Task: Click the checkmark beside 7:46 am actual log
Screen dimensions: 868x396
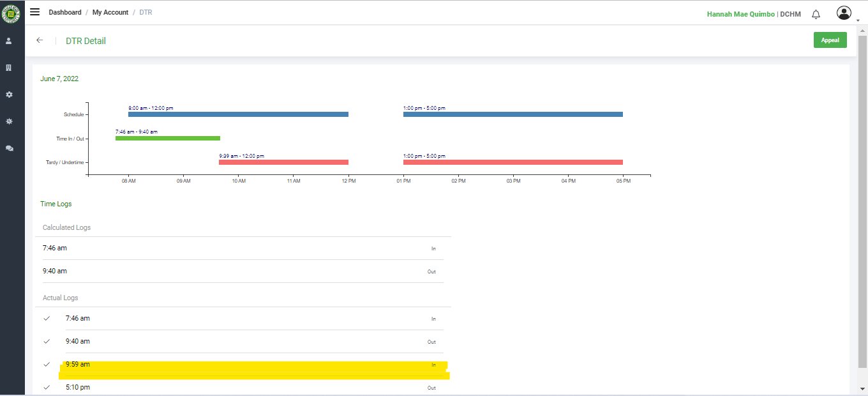Action: 47,318
